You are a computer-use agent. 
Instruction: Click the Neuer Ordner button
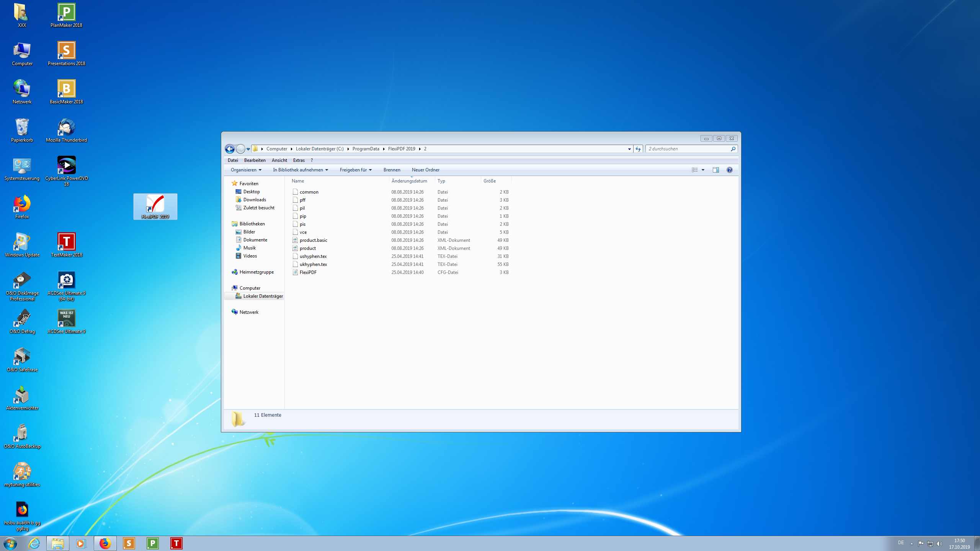coord(426,170)
